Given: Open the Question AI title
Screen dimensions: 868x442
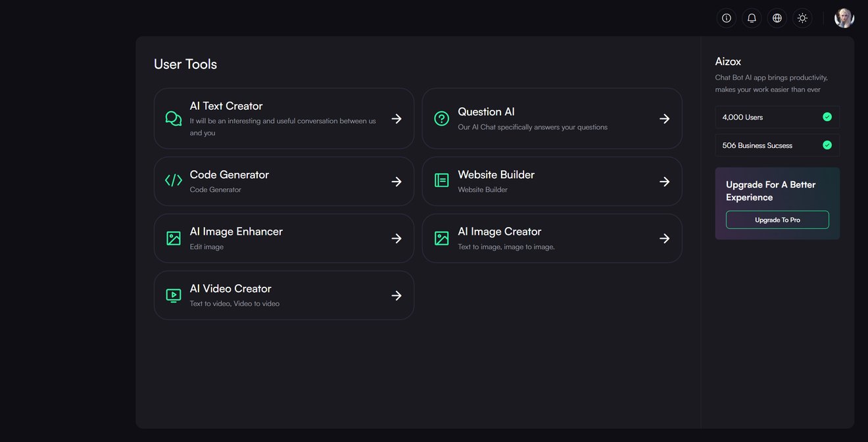Looking at the screenshot, I should click(487, 112).
